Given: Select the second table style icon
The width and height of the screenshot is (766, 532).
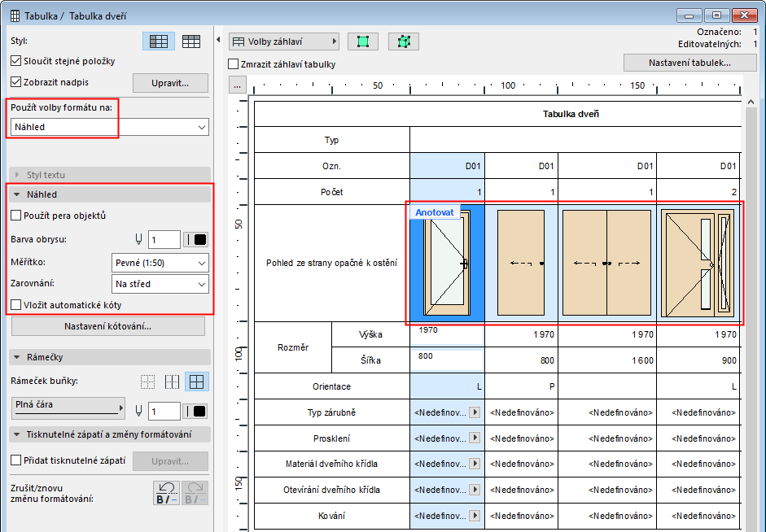Looking at the screenshot, I should pyautogui.click(x=191, y=41).
